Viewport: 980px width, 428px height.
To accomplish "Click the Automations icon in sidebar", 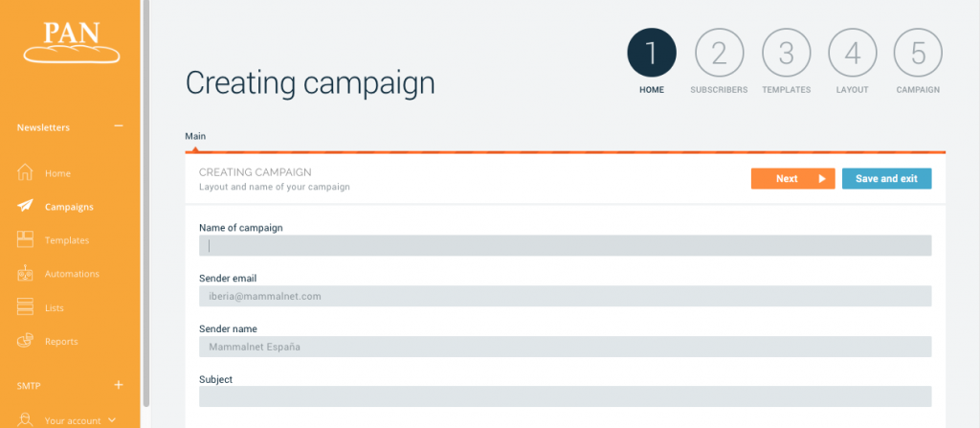I will (26, 274).
